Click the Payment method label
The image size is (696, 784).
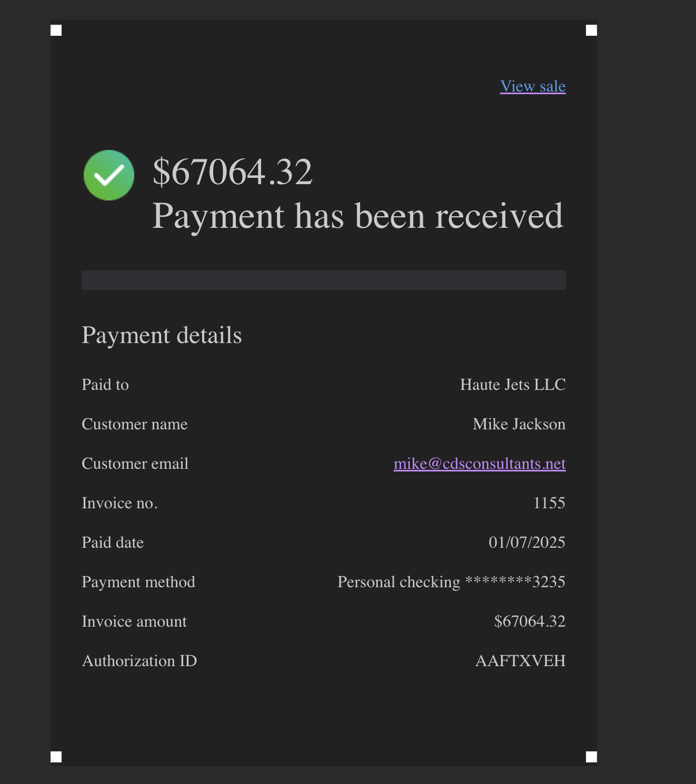[x=138, y=582]
